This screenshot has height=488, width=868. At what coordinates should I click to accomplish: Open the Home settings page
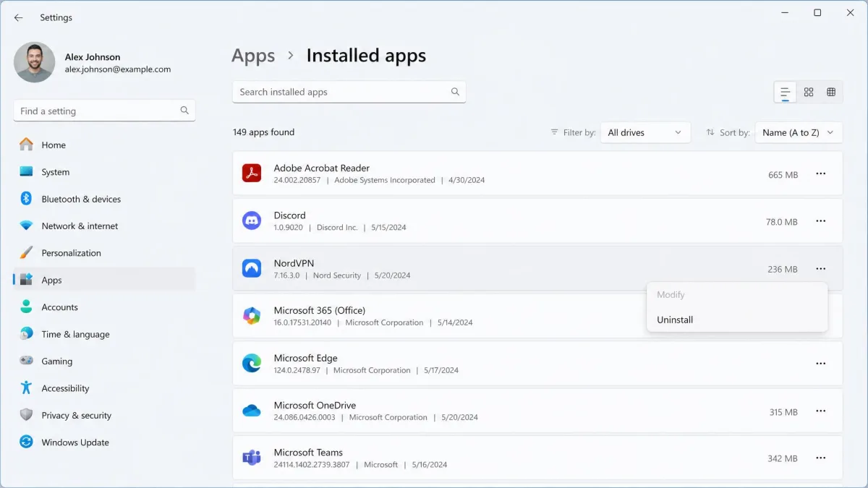pos(104,145)
